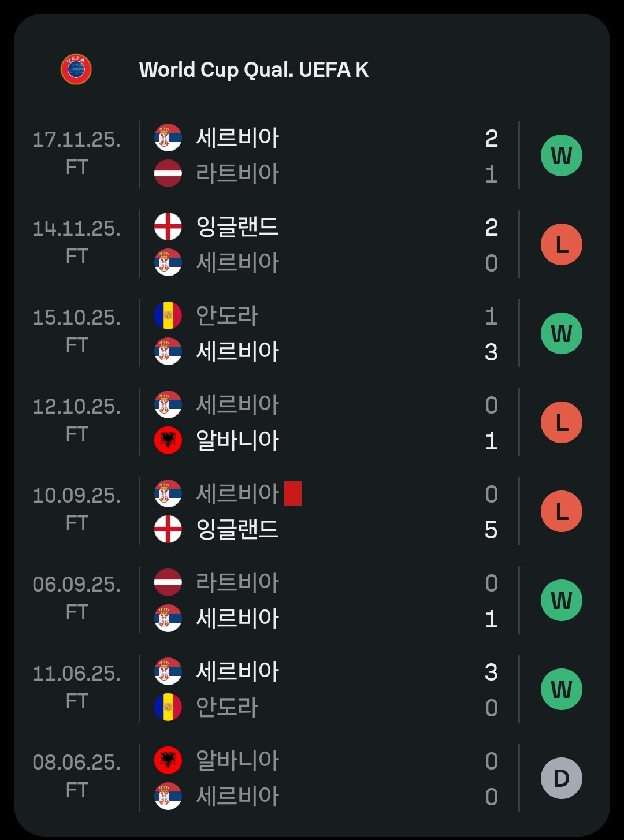The width and height of the screenshot is (624, 840).
Task: Open the L badge for 10.09.25 match
Action: click(562, 511)
